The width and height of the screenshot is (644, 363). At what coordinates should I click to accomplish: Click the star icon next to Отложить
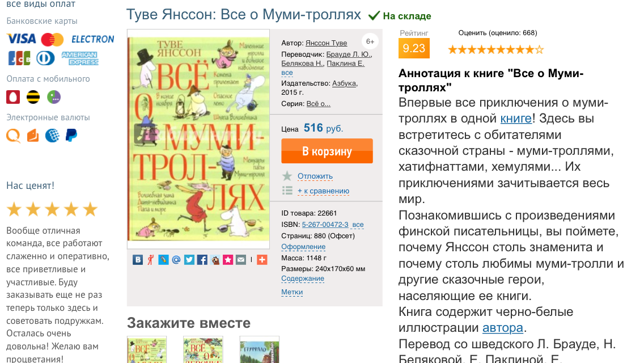287,176
